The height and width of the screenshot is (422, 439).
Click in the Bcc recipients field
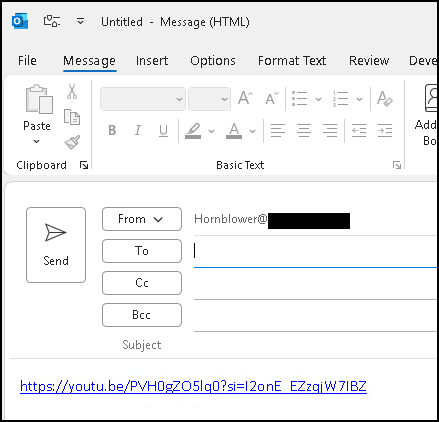315,316
